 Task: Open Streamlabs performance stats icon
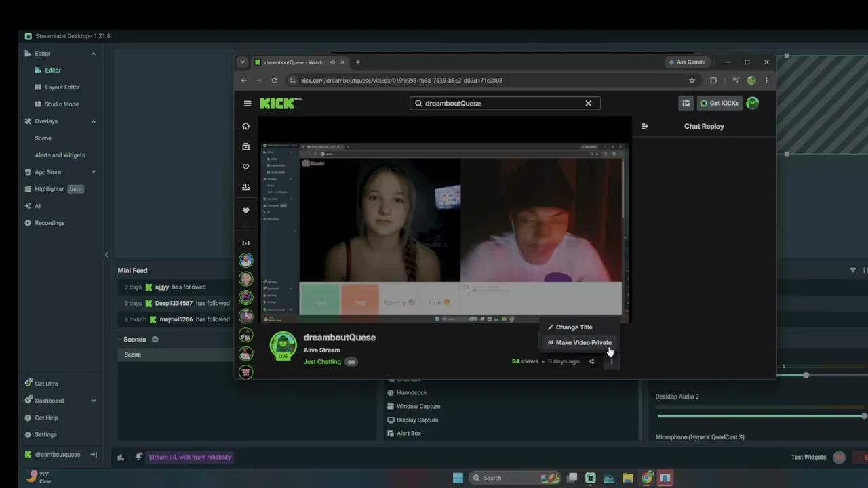tap(121, 457)
